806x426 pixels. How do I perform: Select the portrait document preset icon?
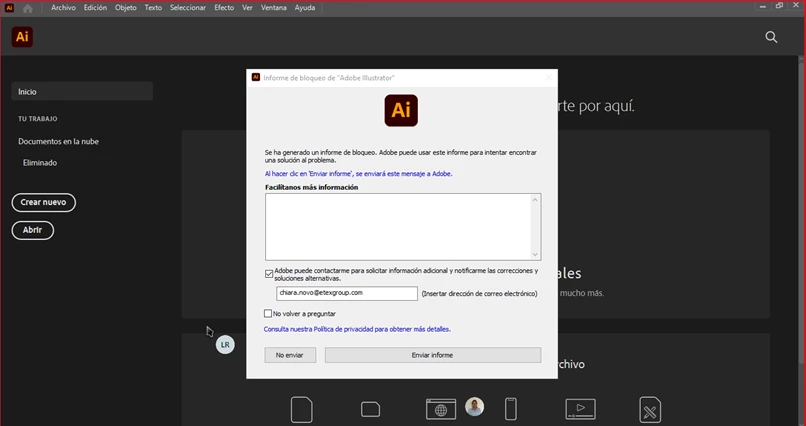tap(302, 409)
